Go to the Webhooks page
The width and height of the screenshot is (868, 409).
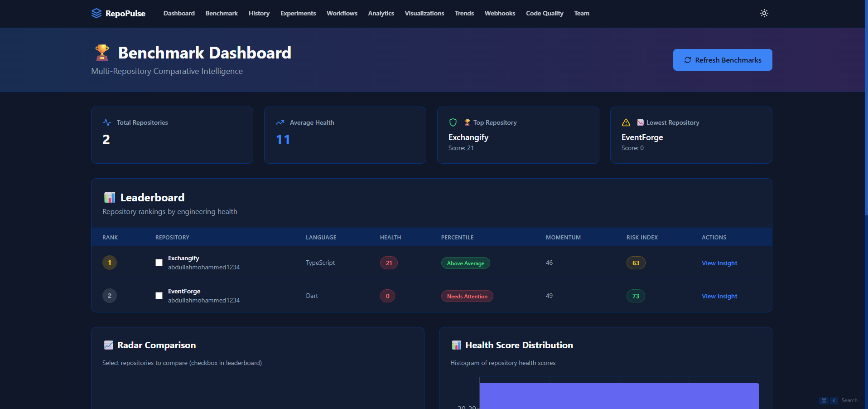(x=500, y=13)
